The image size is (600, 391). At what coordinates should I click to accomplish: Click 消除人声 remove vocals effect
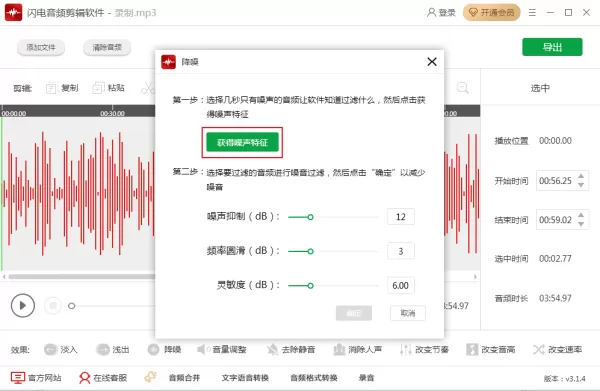tap(358, 349)
